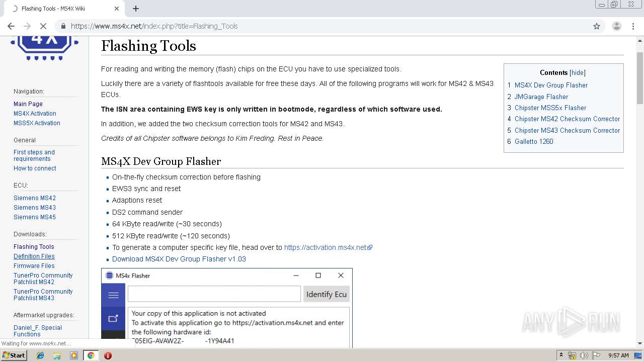The width and height of the screenshot is (644, 362).
Task: Stop loading the page with X button
Action: [x=43, y=26]
